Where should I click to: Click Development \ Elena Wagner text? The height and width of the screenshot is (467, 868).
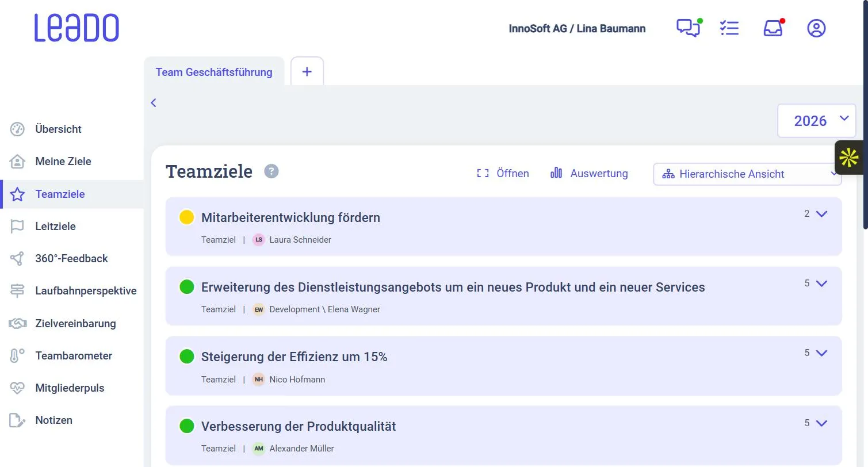pos(324,309)
